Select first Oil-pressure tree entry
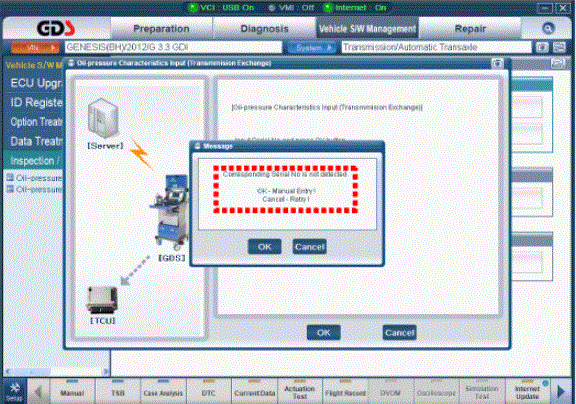The image size is (576, 404). [35, 178]
